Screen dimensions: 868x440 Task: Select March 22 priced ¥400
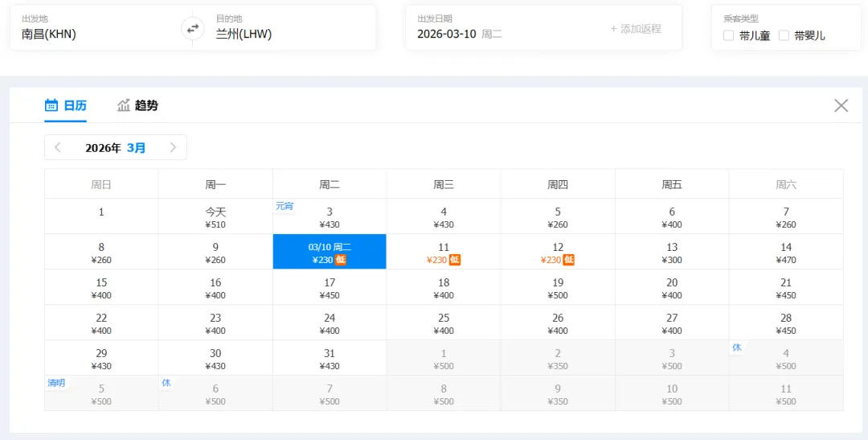point(101,323)
